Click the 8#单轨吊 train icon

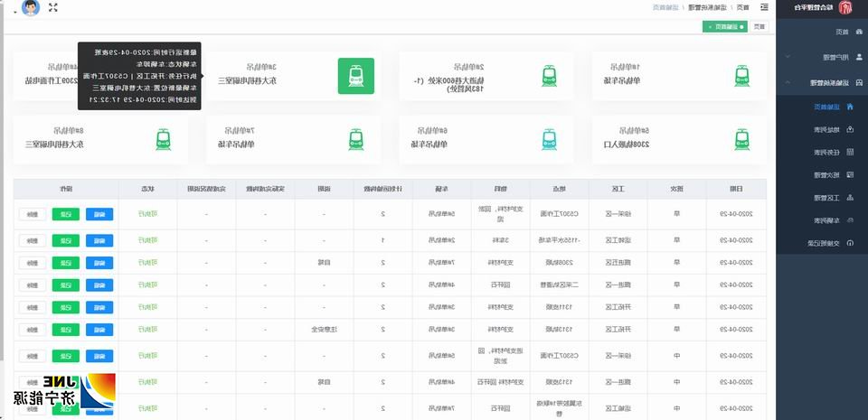(x=163, y=139)
